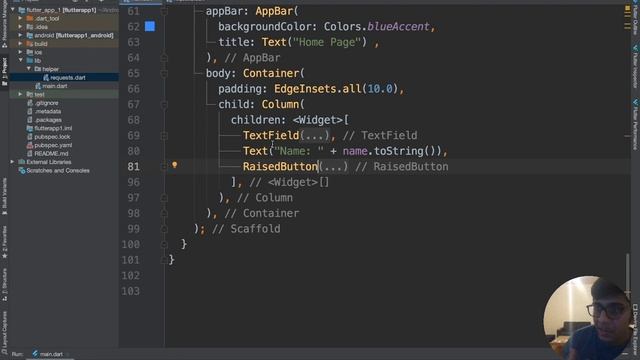640x360 pixels.
Task: Collapse the helper folder arrow
Action: (x=29, y=69)
